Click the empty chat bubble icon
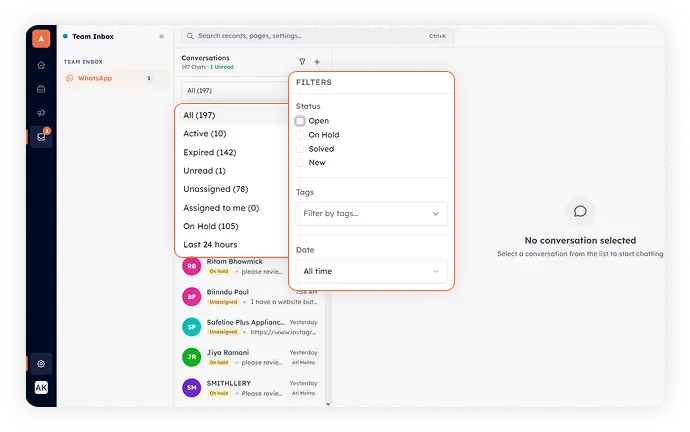This screenshot has width=690, height=432. pyautogui.click(x=580, y=212)
